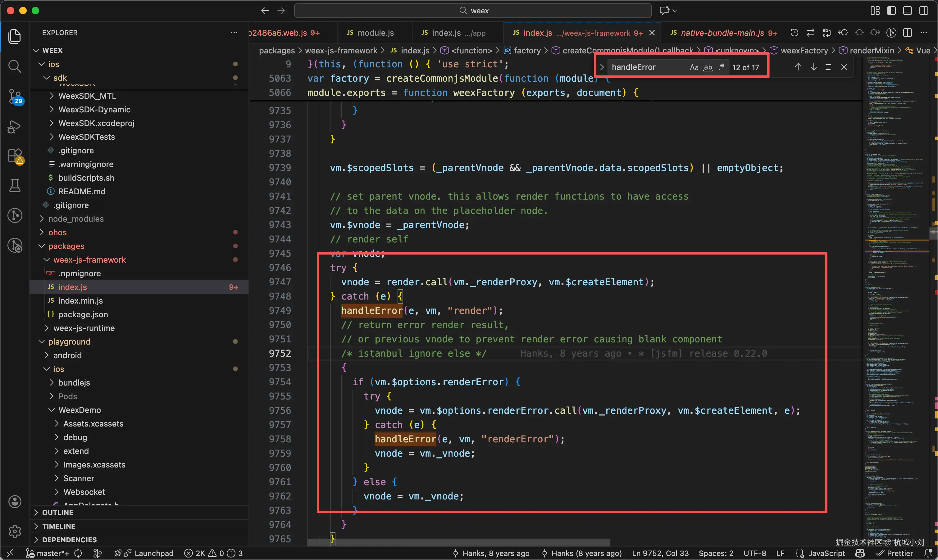Open the Testing flask icon
Image resolution: width=938 pixels, height=560 pixels.
(15, 186)
